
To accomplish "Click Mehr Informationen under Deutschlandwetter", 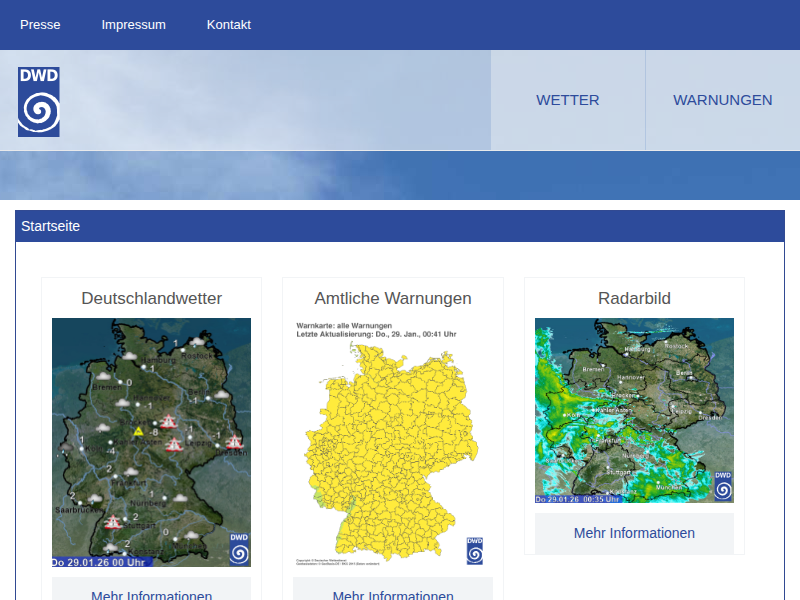I will click(x=151, y=591).
